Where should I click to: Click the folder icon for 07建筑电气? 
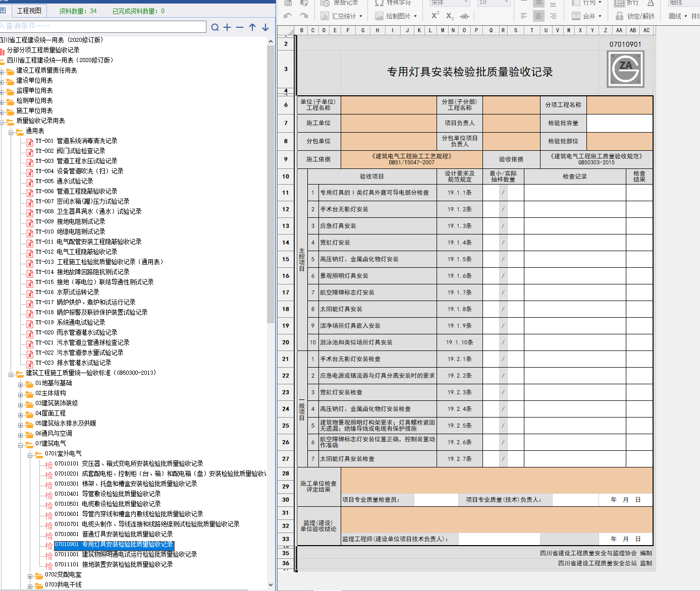pyautogui.click(x=30, y=444)
